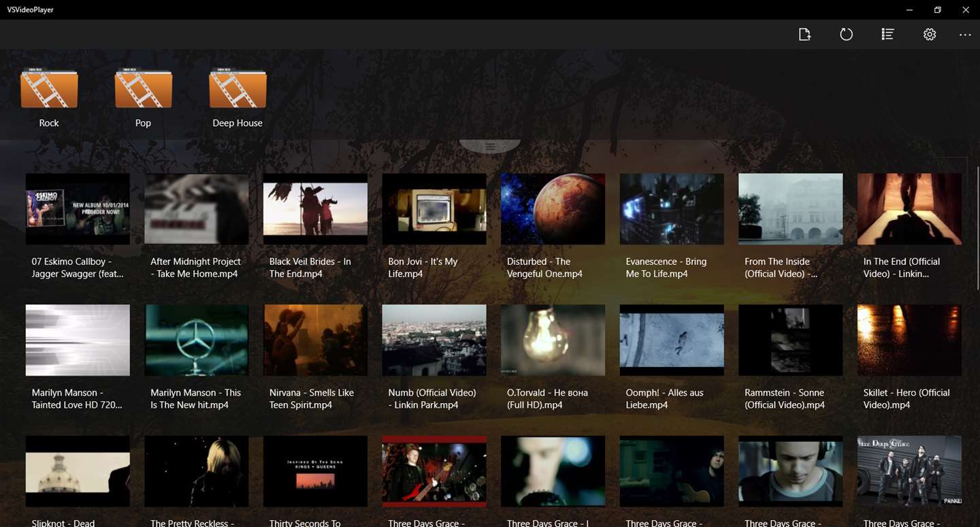Open Black Veil Brides In The End thumbnail
The height and width of the screenshot is (527, 980).
point(315,209)
